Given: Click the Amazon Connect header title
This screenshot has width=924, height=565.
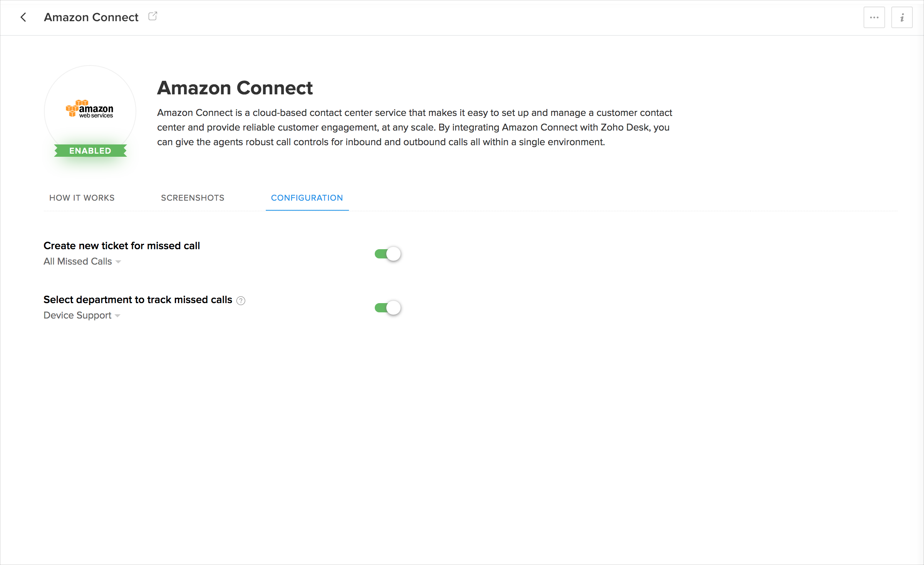Looking at the screenshot, I should pyautogui.click(x=91, y=17).
